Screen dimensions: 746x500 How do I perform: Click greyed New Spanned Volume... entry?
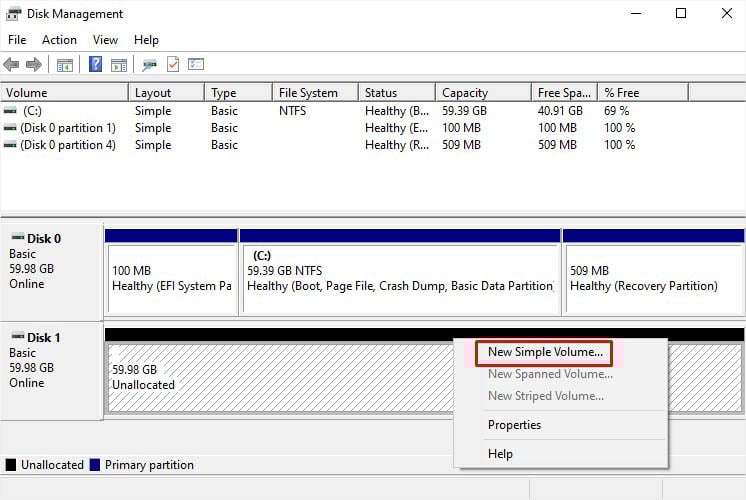(550, 374)
